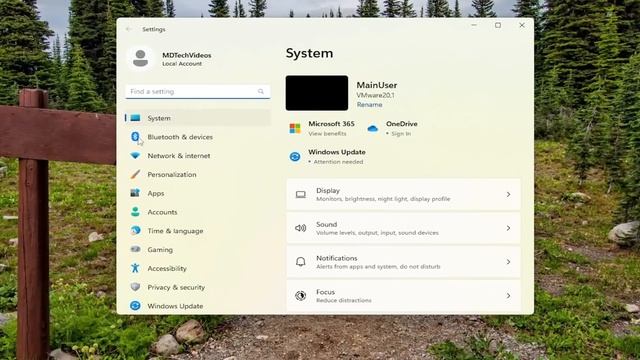The width and height of the screenshot is (640, 360).
Task: Maximize the Settings window
Action: click(498, 25)
